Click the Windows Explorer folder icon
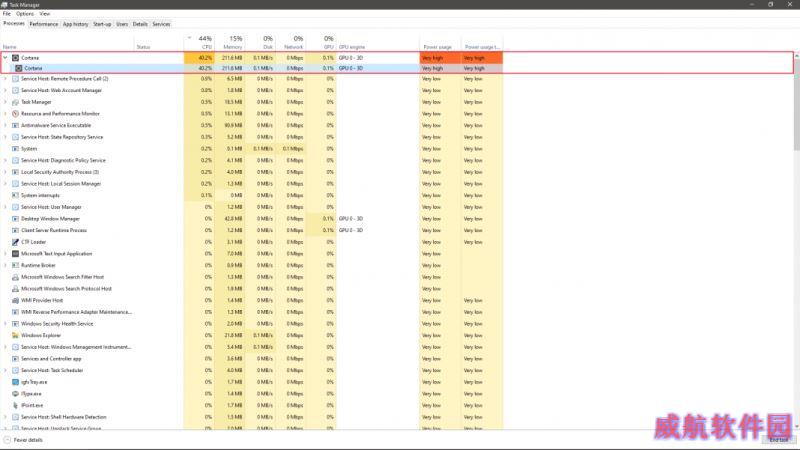Screen dimensions: 800x450 click(15, 335)
